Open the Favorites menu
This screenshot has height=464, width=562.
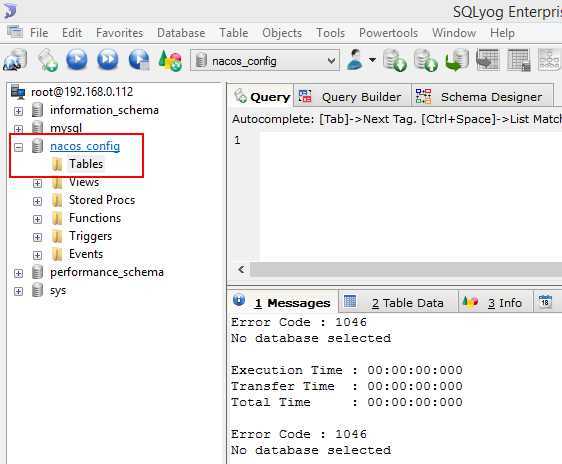119,33
